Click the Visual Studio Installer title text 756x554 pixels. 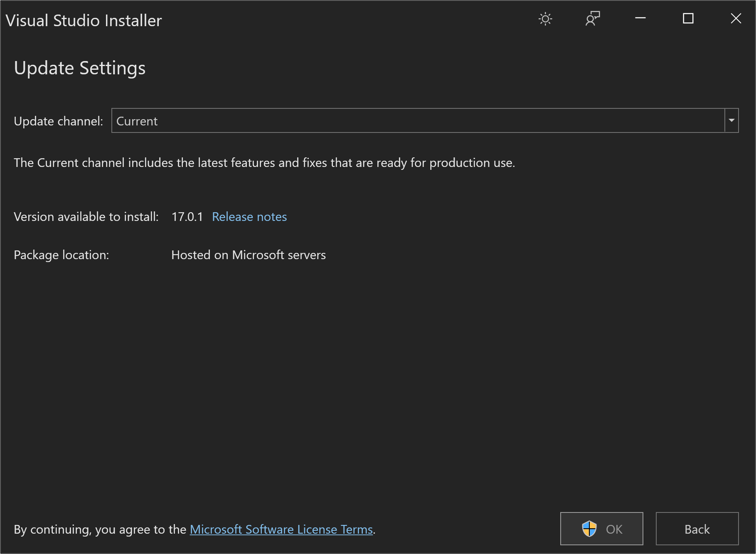click(84, 21)
